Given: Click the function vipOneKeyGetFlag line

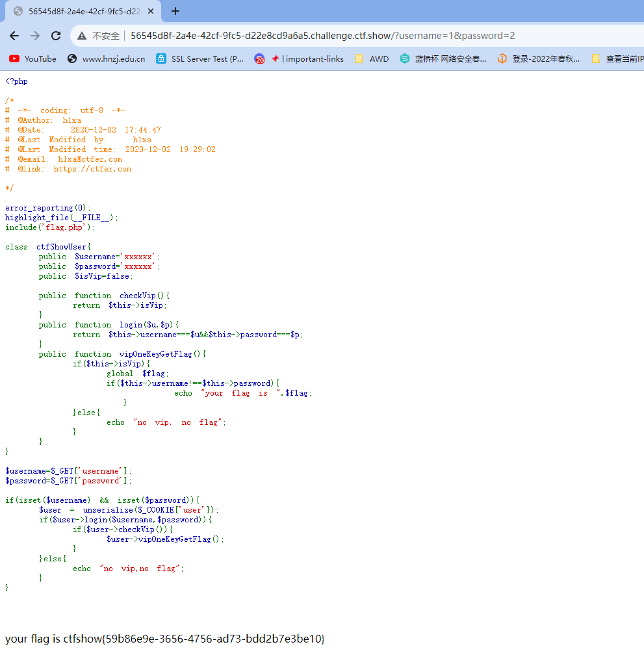Looking at the screenshot, I should point(122,354).
